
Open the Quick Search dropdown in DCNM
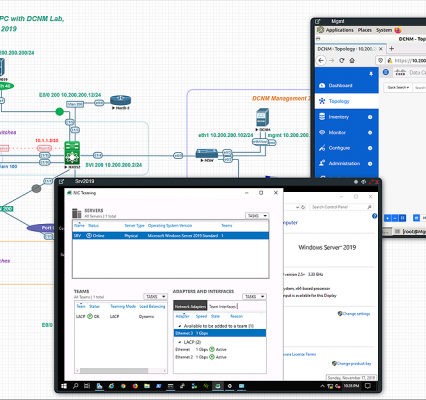[398, 87]
